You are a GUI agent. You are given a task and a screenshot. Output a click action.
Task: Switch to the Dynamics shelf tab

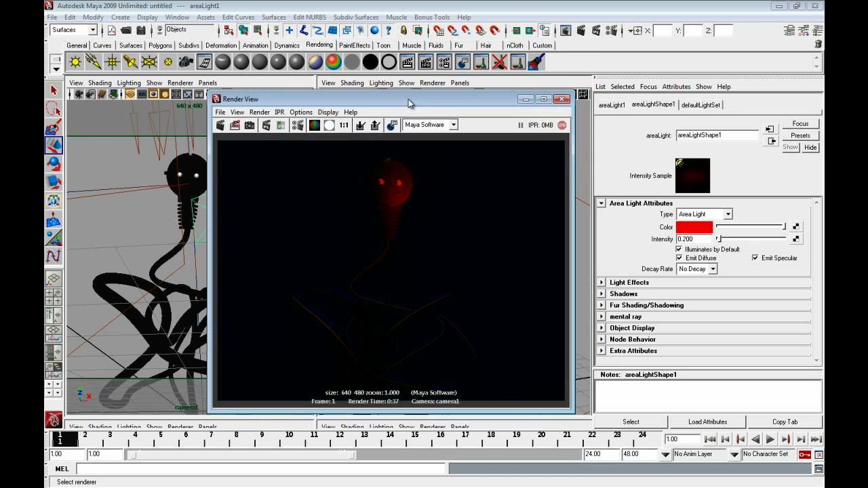tap(287, 45)
